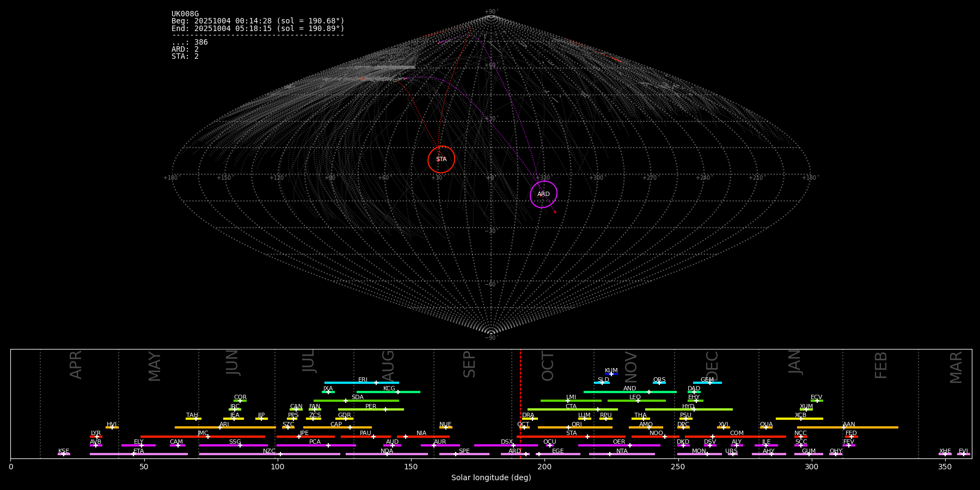
Task: Click the magenta PCA activity bar
Action: click(316, 445)
